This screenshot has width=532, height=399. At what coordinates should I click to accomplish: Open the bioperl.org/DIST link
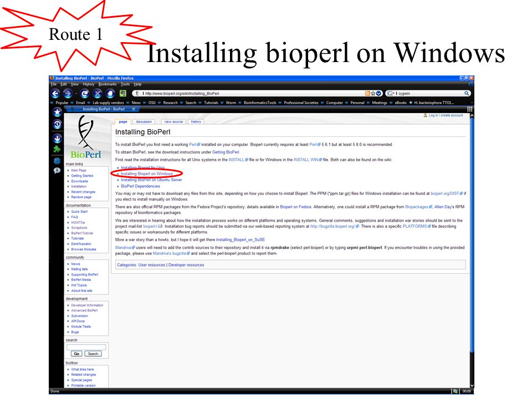(x=447, y=193)
